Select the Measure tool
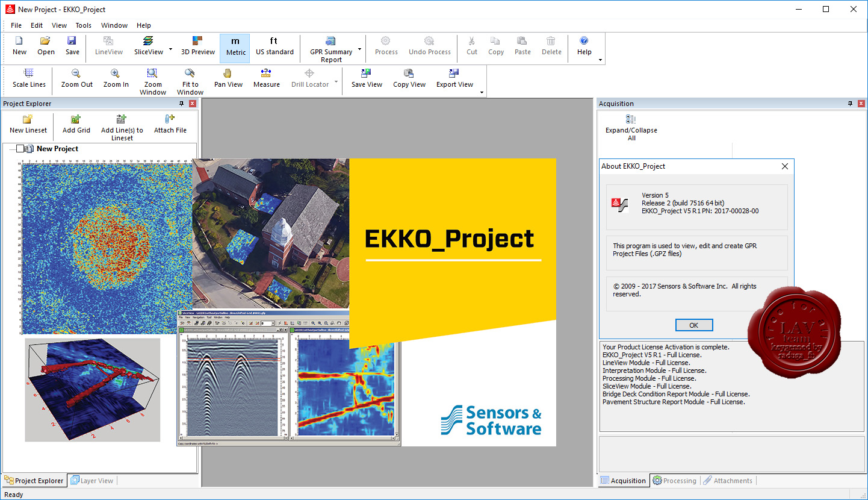The width and height of the screenshot is (868, 500). point(266,78)
